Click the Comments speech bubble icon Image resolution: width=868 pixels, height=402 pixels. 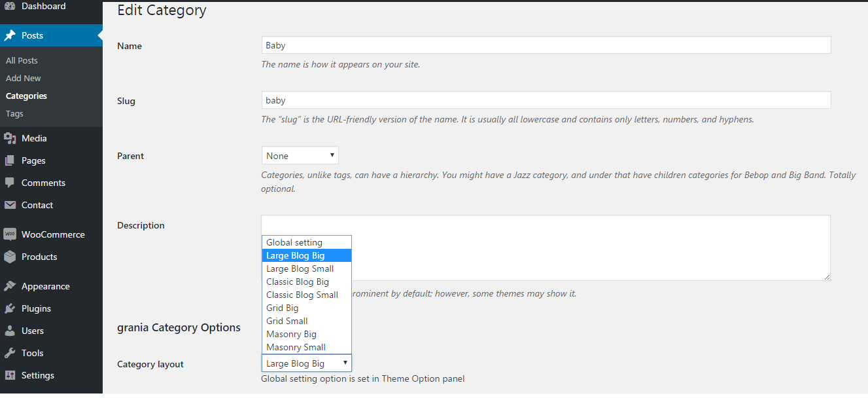point(10,183)
